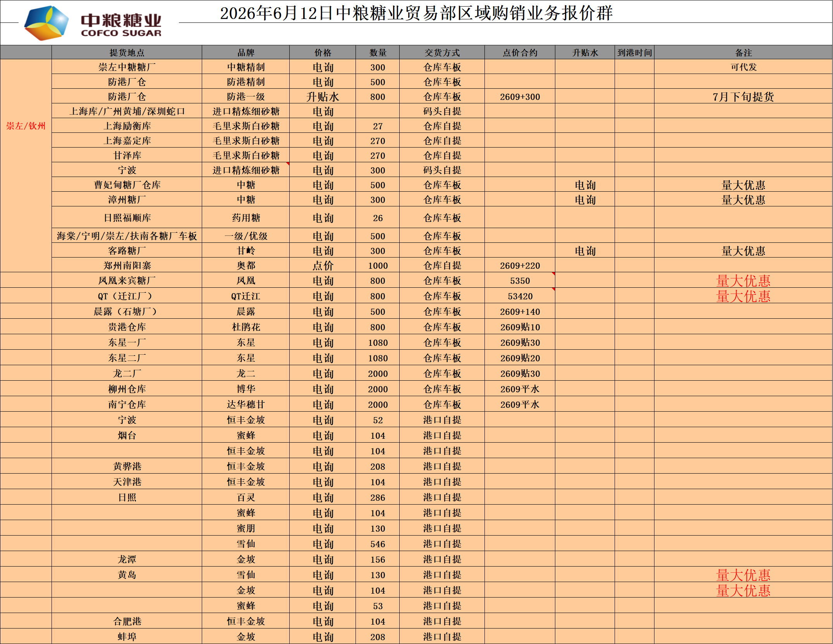833x644 pixels.
Task: Click the 5350 contract cell
Action: click(x=520, y=281)
